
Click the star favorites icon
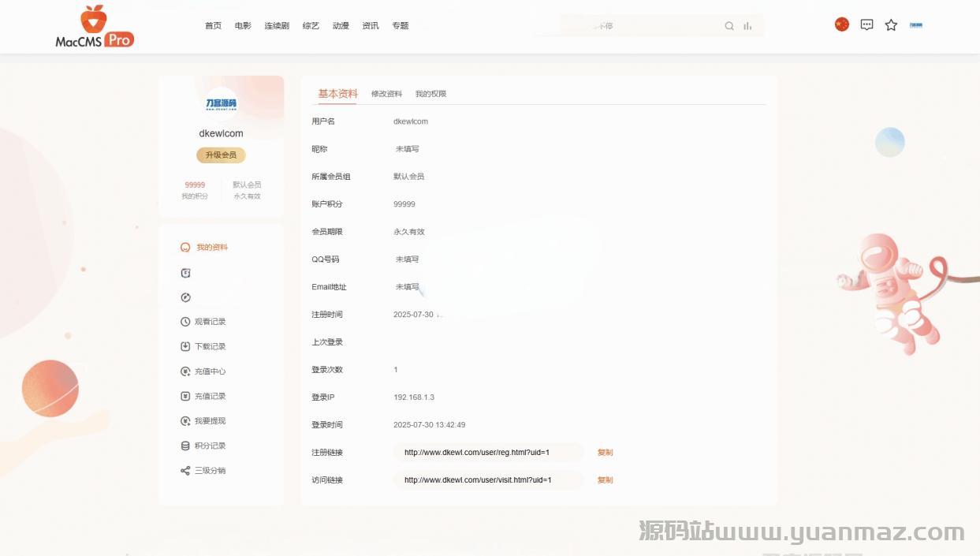click(x=891, y=25)
